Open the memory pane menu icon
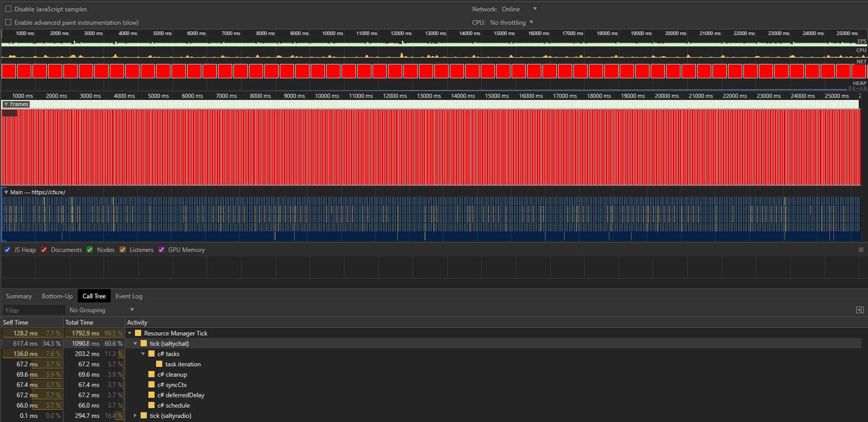This screenshot has height=422, width=868. (x=861, y=249)
